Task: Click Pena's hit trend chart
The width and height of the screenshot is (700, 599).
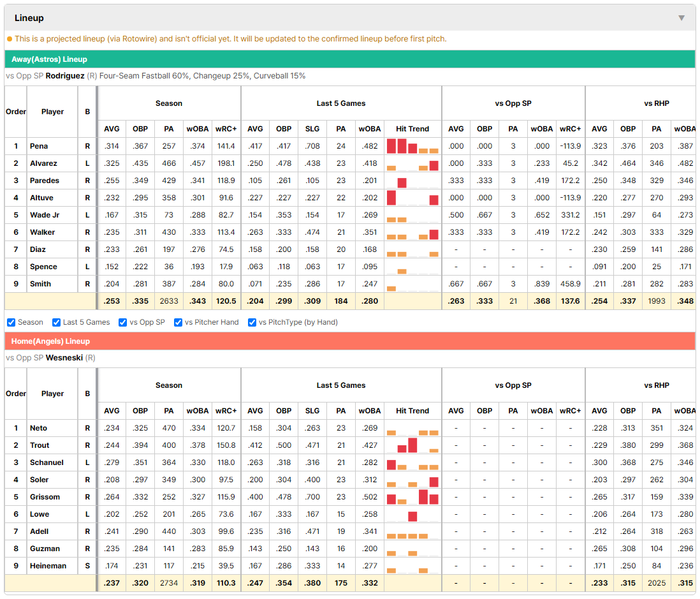Action: [x=412, y=146]
